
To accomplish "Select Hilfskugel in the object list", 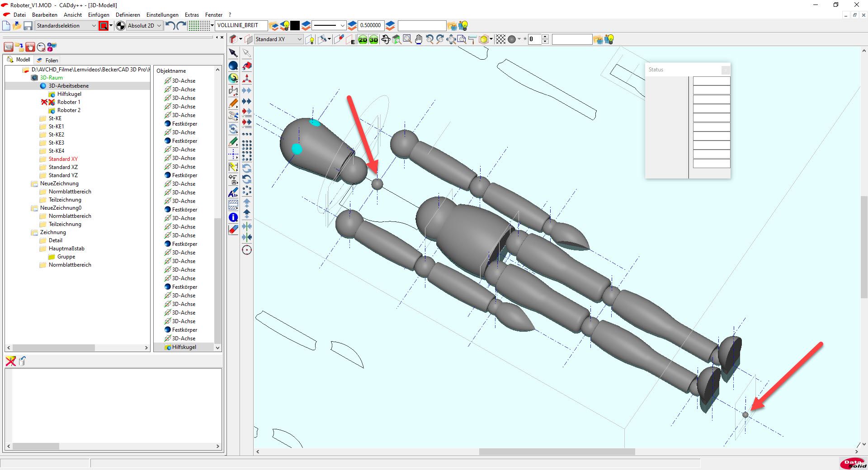I will [x=184, y=347].
